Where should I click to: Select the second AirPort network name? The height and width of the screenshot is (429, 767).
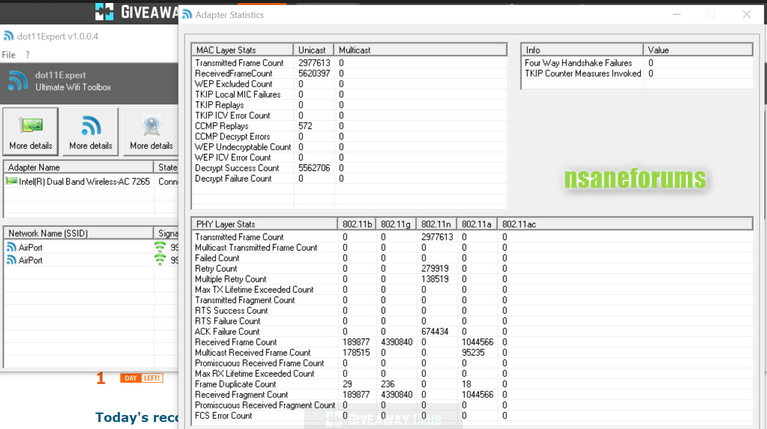30,260
